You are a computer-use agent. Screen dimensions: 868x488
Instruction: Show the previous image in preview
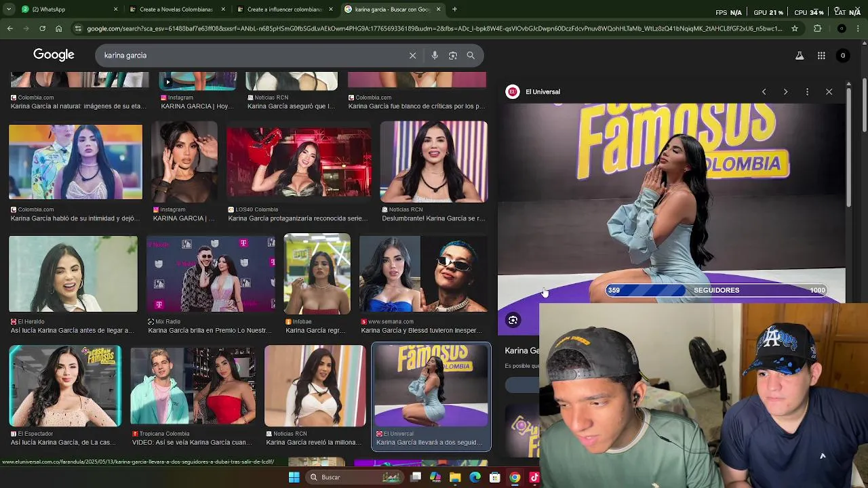pos(764,91)
